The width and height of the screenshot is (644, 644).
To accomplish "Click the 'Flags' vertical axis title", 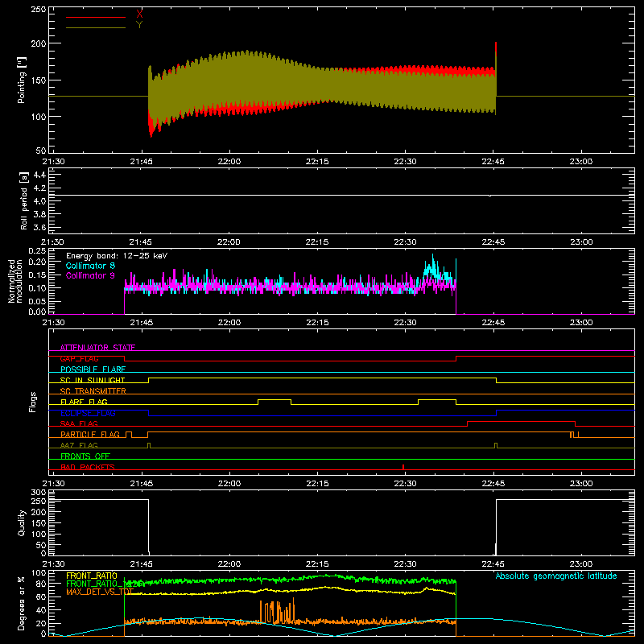I will [33, 402].
